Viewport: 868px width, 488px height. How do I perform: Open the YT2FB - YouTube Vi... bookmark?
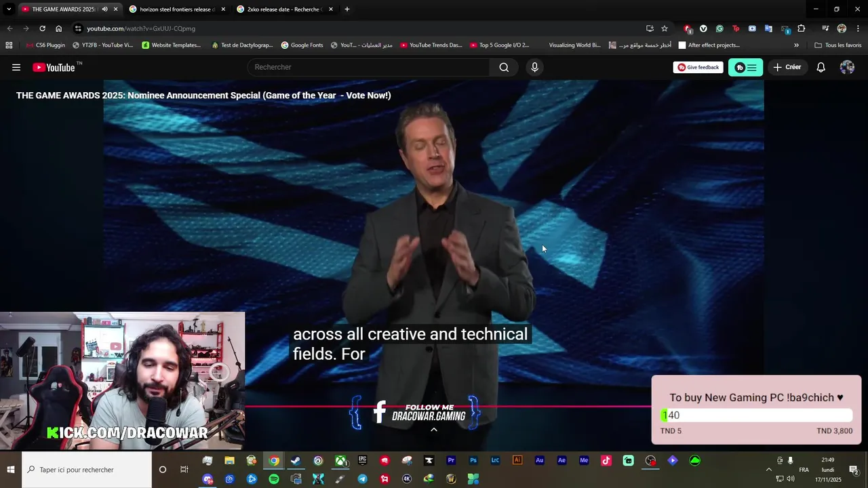[x=102, y=45]
